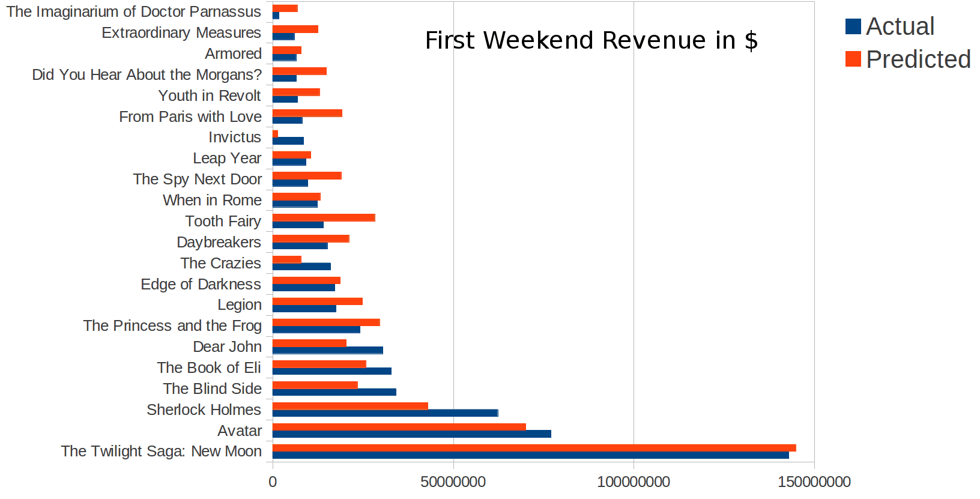Click the blue Actual legend swatch
980x499 pixels.
[853, 26]
